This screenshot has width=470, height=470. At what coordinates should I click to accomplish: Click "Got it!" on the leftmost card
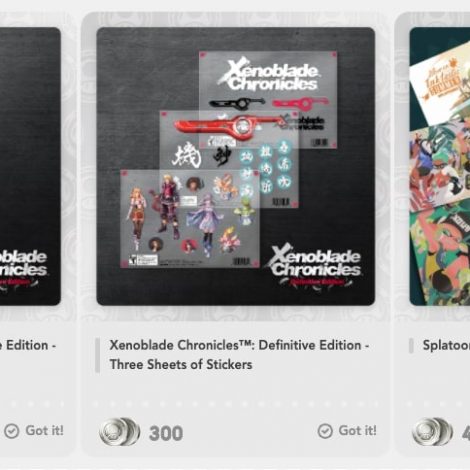pyautogui.click(x=44, y=430)
